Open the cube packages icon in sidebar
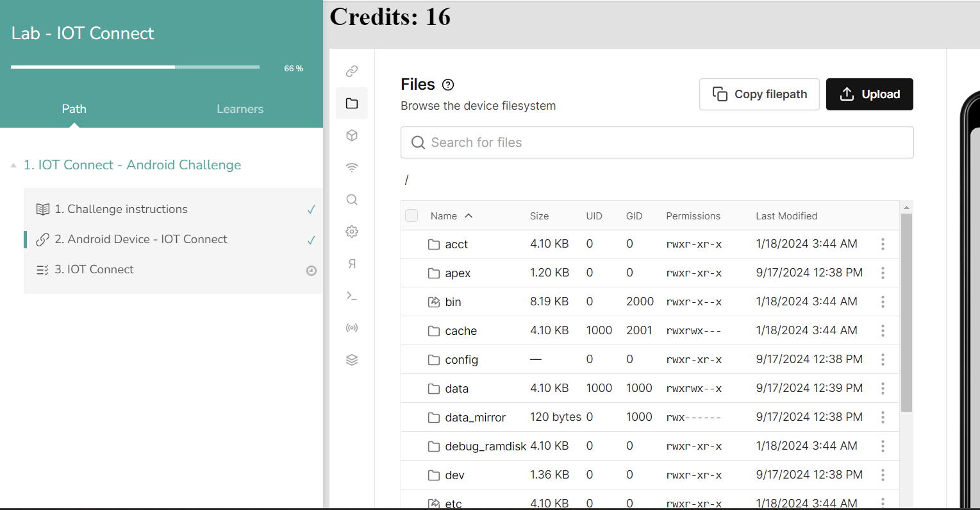 [x=352, y=135]
